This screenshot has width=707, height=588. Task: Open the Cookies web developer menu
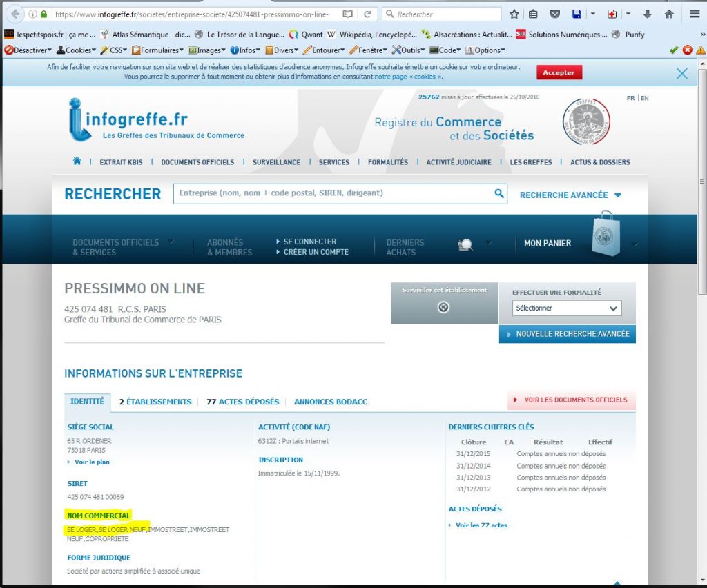pyautogui.click(x=77, y=50)
